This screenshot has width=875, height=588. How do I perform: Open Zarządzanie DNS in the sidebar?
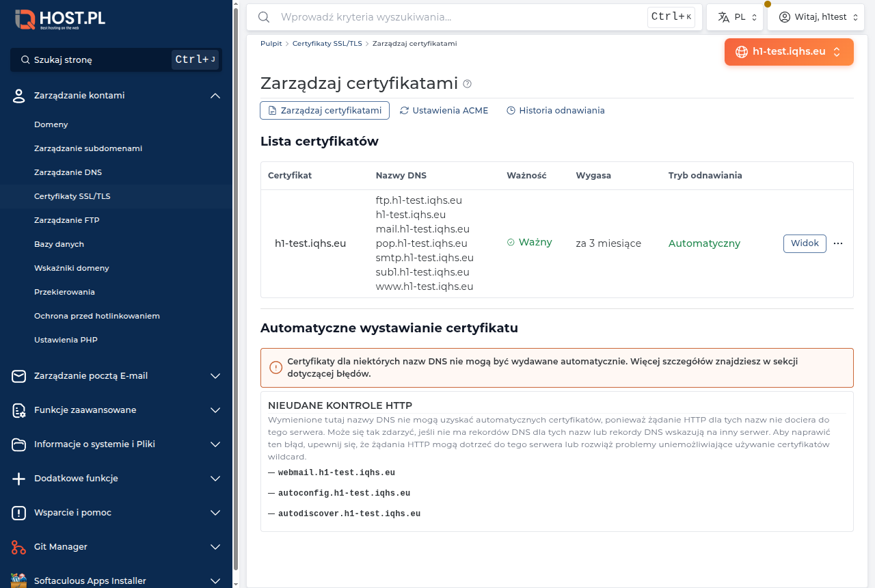pyautogui.click(x=68, y=172)
